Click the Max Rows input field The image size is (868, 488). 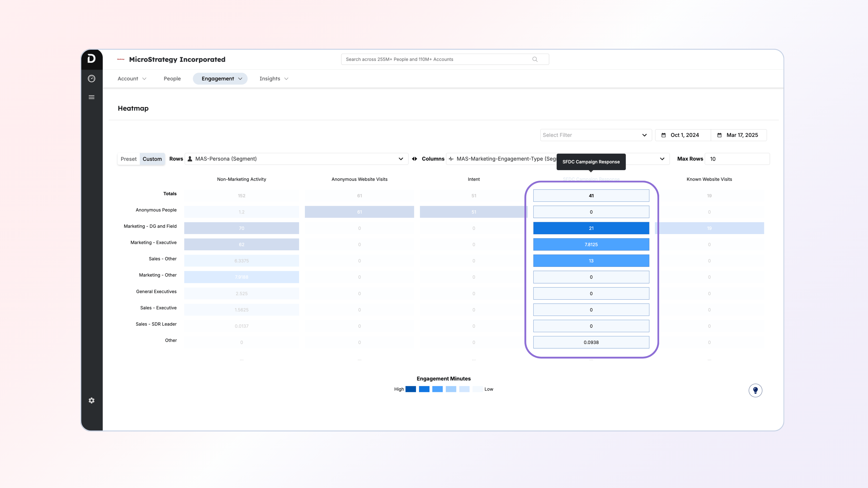pyautogui.click(x=737, y=159)
